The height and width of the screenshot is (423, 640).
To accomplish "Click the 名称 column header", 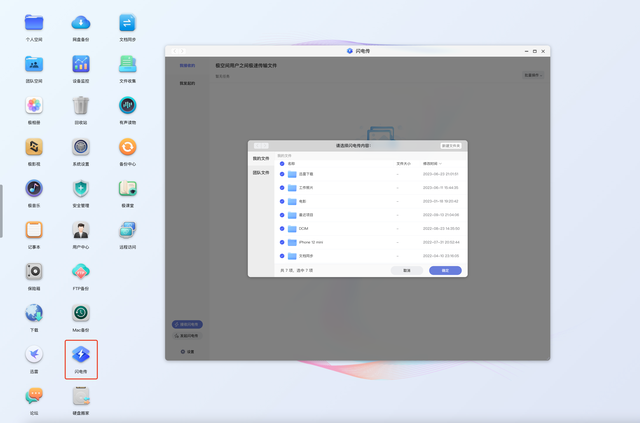I will 291,164.
